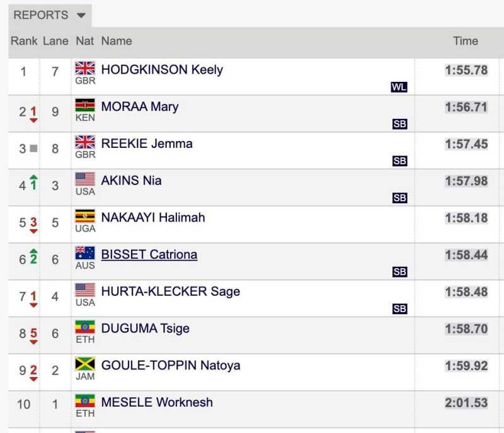
Task: Click the Great Britain flag beside Hodgkinson
Action: [84, 68]
